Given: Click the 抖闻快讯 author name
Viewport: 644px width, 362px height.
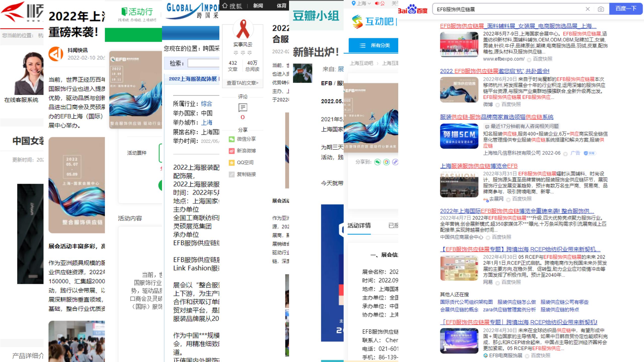Looking at the screenshot, I should click(77, 50).
